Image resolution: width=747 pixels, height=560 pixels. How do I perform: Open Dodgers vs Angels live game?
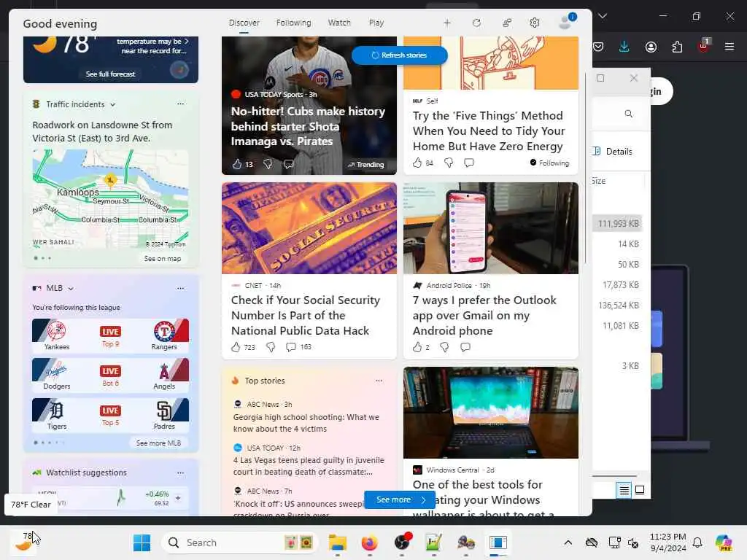[111, 376]
